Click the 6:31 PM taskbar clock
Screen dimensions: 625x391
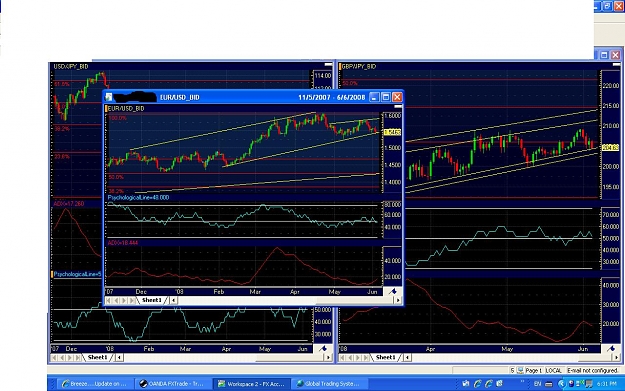607,384
